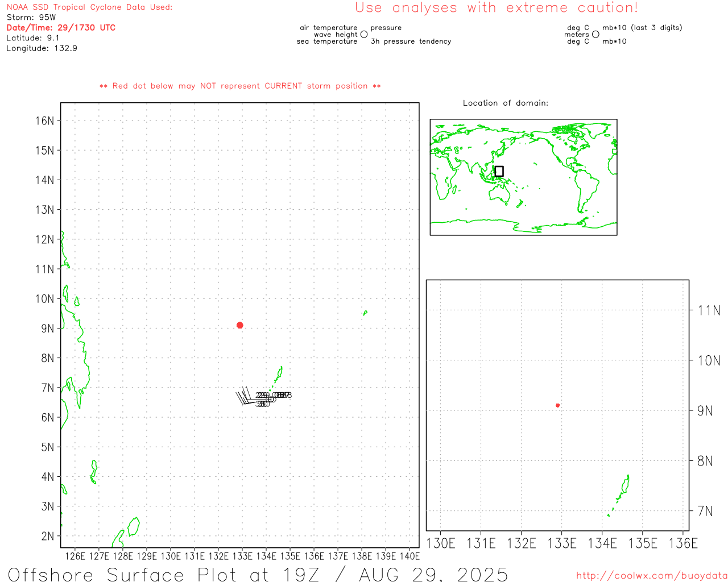Image resolution: width=728 pixels, height=582 pixels.
Task: Click the '10N' label on zoomed map
Action: pos(709,360)
